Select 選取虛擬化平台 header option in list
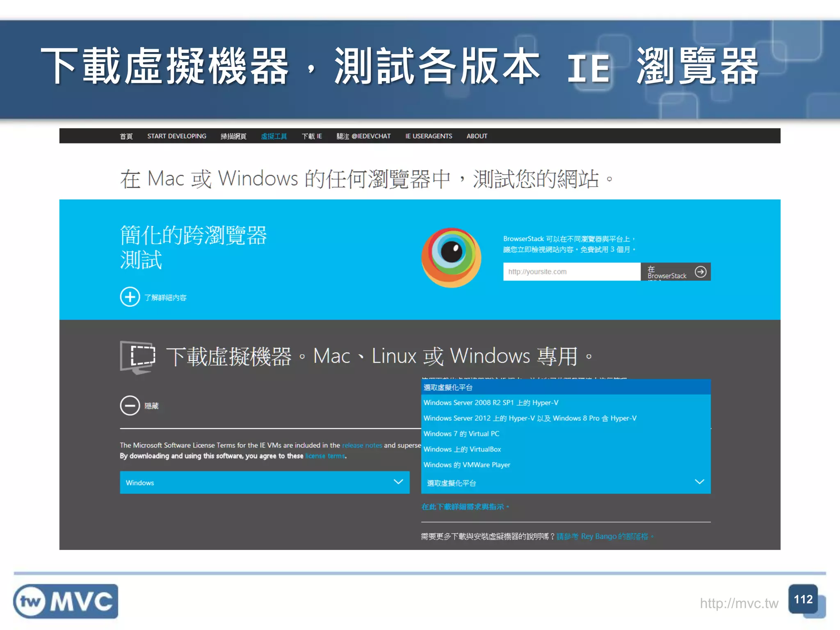Screen dimensions: 840x630 tap(566, 387)
